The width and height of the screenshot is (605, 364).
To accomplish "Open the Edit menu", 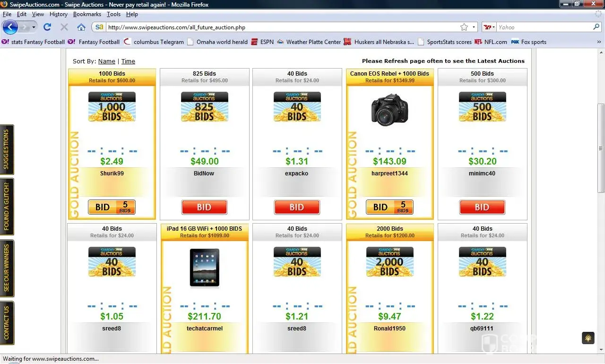I will tap(22, 14).
